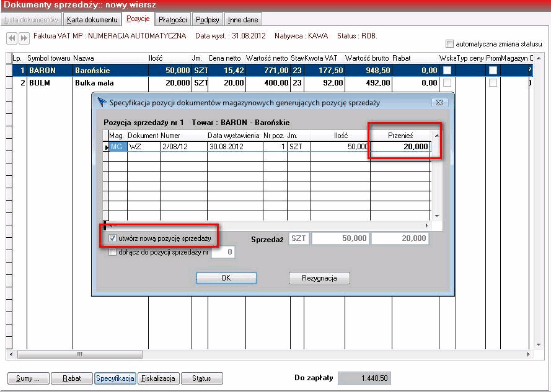The image size is (551, 392).
Task: Check 'automatyczna zmiana statusu' option
Action: [x=449, y=44]
